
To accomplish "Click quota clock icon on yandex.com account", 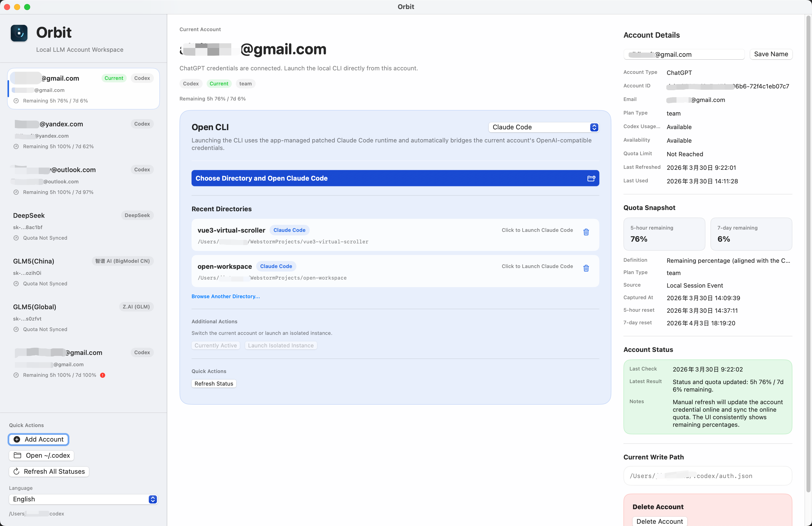I will [x=16, y=147].
